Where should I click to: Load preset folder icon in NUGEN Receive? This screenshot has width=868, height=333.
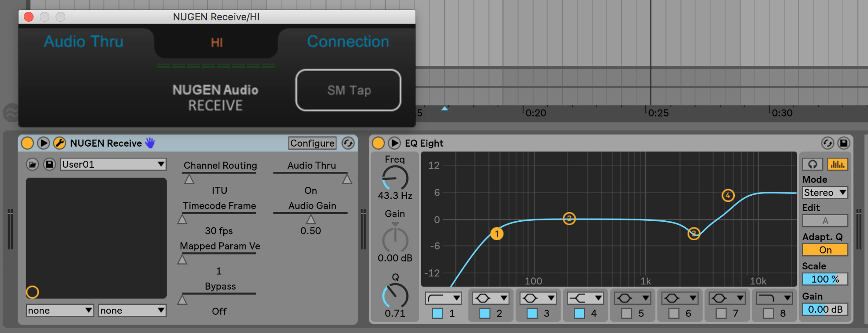32,164
